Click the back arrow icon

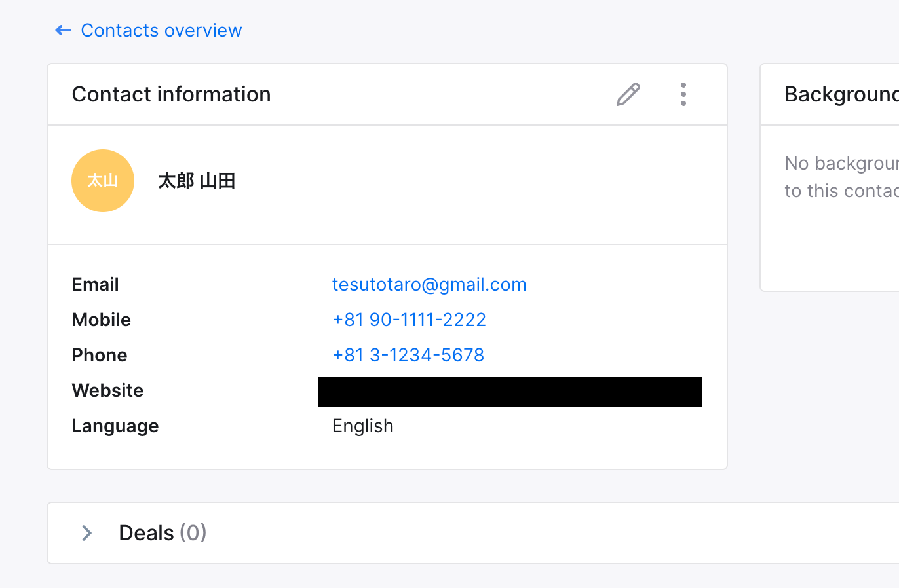[x=63, y=30]
